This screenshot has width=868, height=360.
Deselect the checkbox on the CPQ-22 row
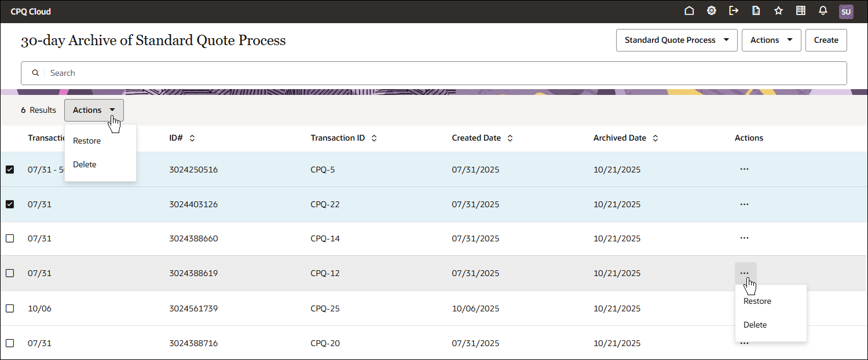pos(10,204)
